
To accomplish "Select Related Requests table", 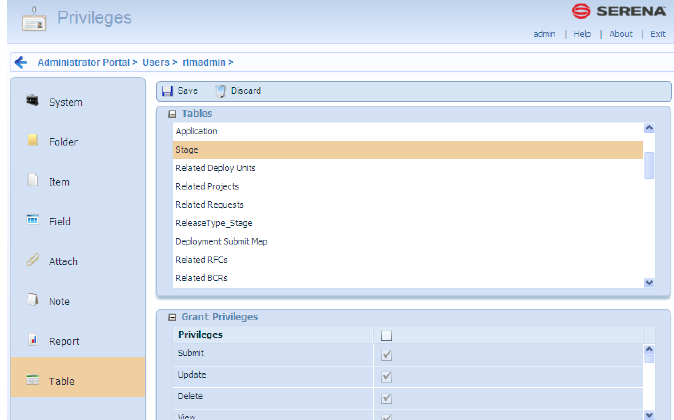I will pos(408,205).
